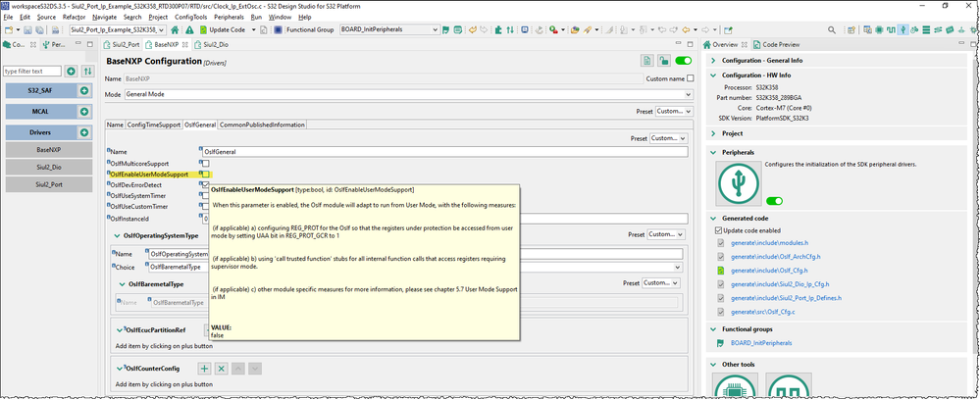Click the Update Code button
Screen dimensions: 980x400
[x=222, y=29]
